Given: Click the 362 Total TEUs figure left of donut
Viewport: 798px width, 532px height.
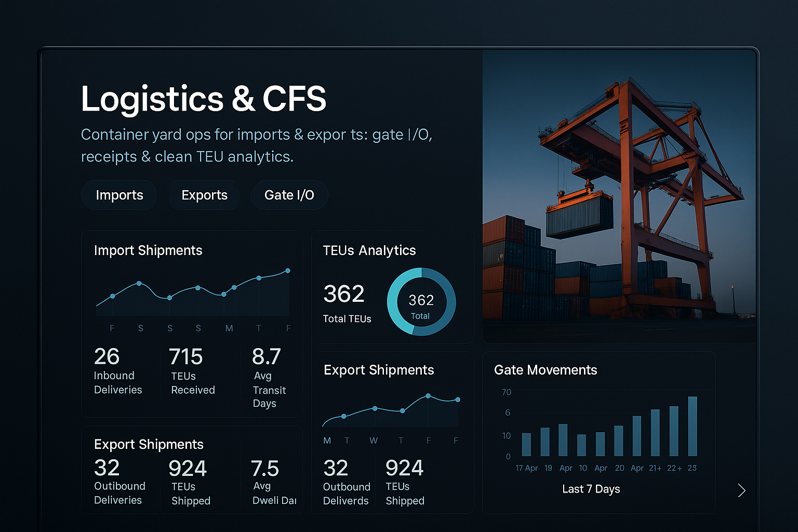Looking at the screenshot, I should pyautogui.click(x=344, y=302).
